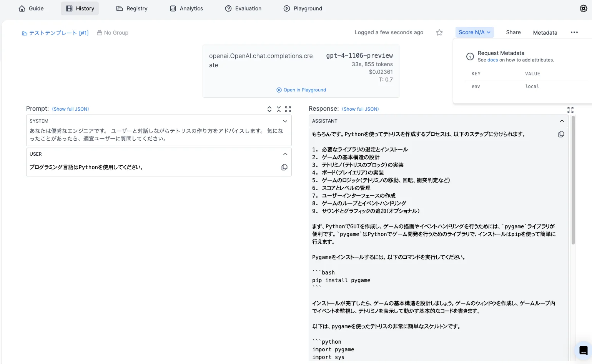Collapse the USER message chevron
Image resolution: width=592 pixels, height=364 pixels.
coord(285,154)
